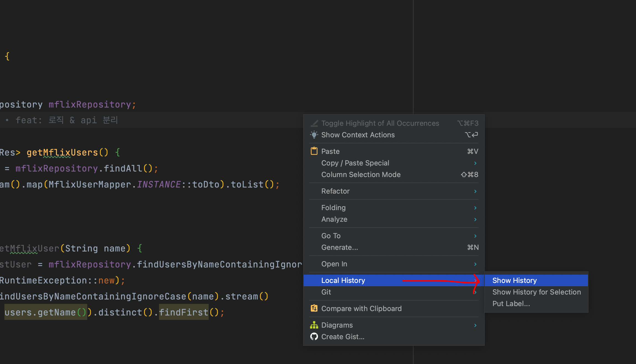Screen dimensions: 636x364
Task: Choose Put Label... in the submenu
Action: click(511, 304)
